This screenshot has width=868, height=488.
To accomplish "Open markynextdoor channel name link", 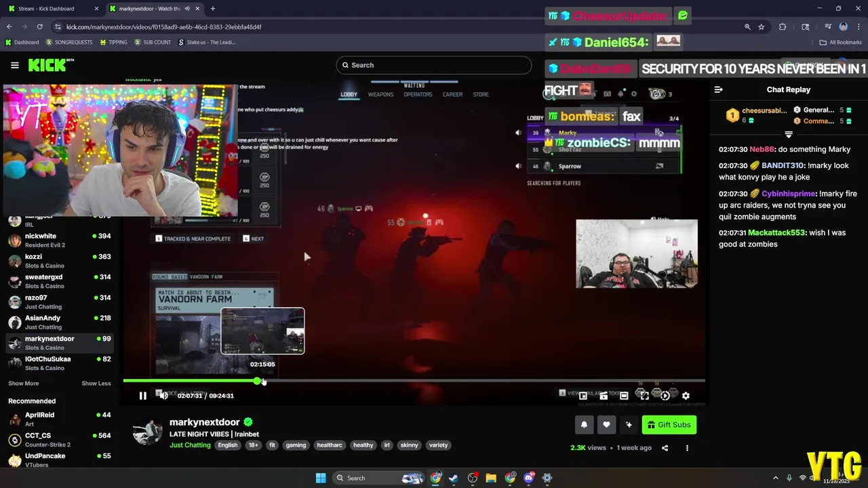I will (206, 422).
